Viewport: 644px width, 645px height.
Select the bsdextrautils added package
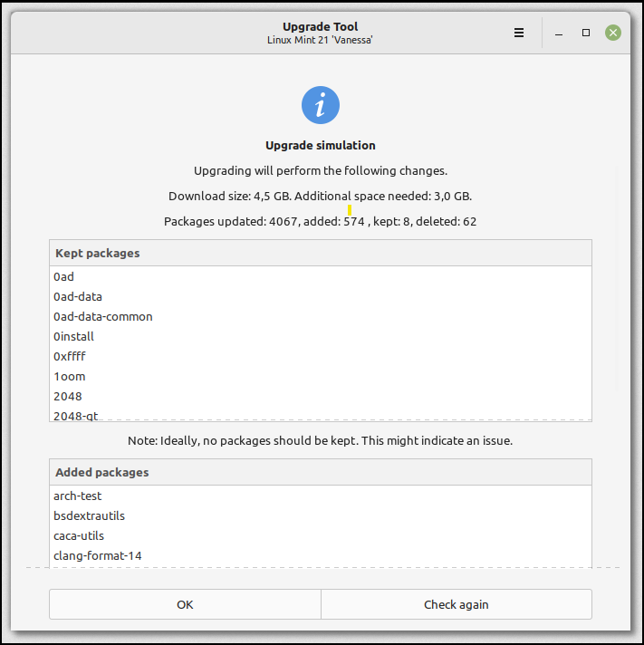point(321,515)
